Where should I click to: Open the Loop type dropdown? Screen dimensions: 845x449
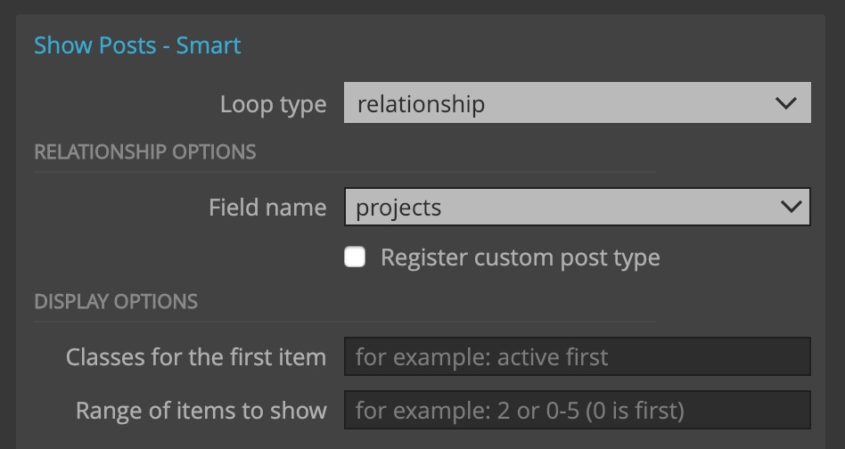[x=577, y=102]
